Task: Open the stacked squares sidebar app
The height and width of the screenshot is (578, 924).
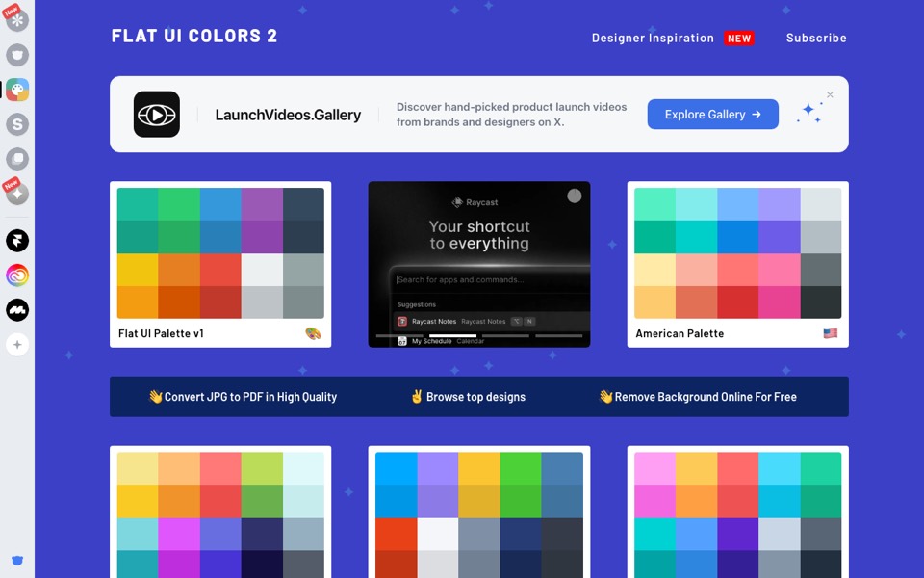Action: (x=17, y=159)
